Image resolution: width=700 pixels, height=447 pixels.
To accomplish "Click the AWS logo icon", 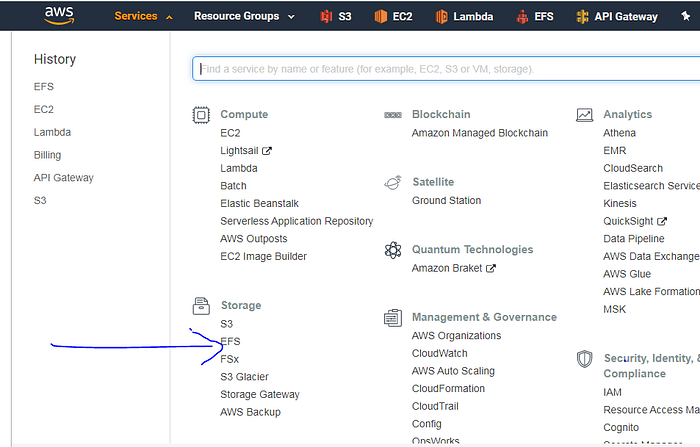I will (x=59, y=15).
